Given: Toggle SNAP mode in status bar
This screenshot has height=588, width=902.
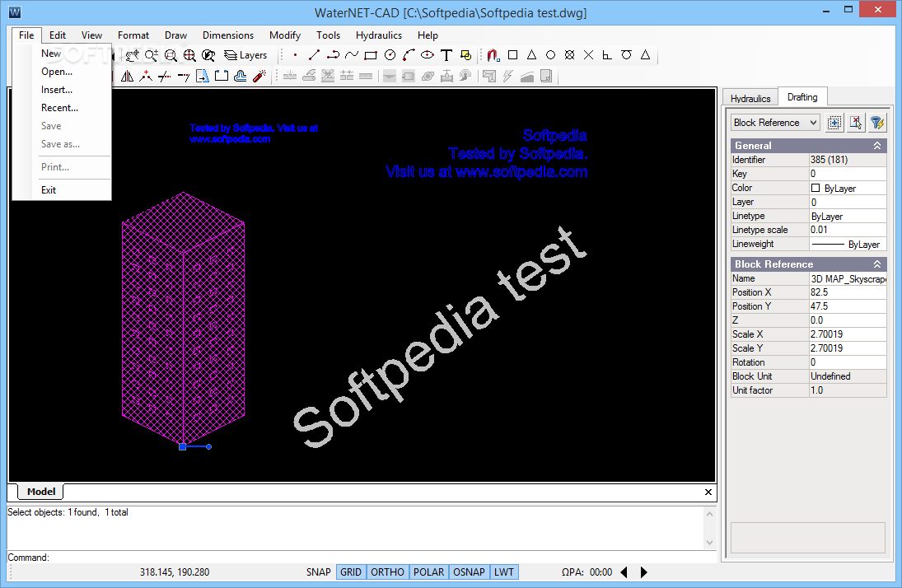Looking at the screenshot, I should coord(318,572).
